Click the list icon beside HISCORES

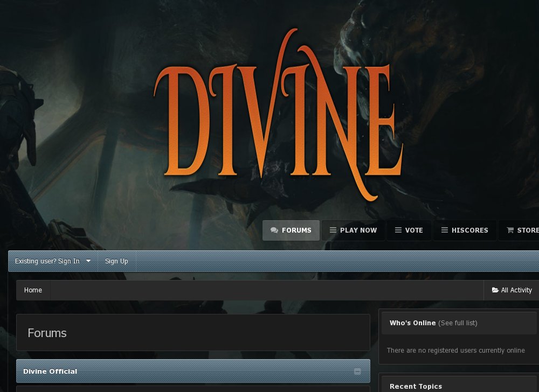pos(444,230)
